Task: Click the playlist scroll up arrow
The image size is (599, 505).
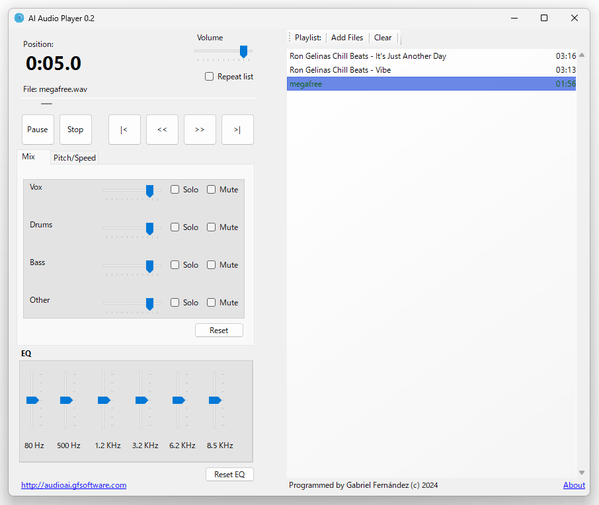Action: 581,55
